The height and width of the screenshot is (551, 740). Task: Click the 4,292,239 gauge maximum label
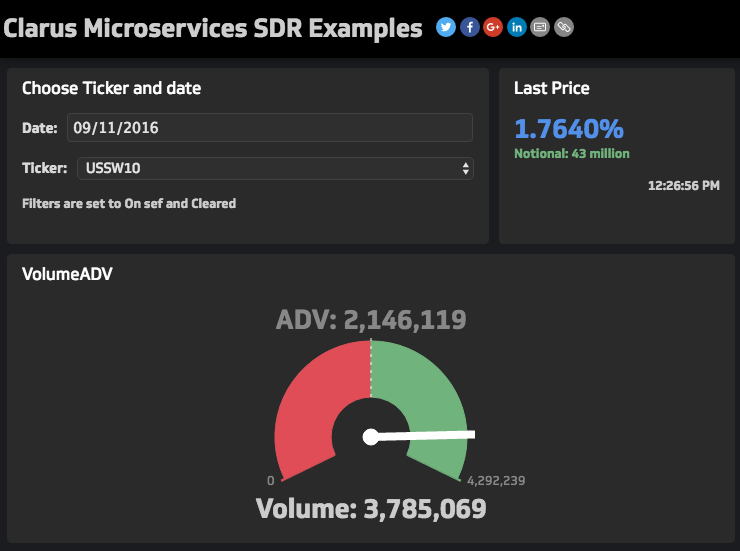[x=496, y=481]
